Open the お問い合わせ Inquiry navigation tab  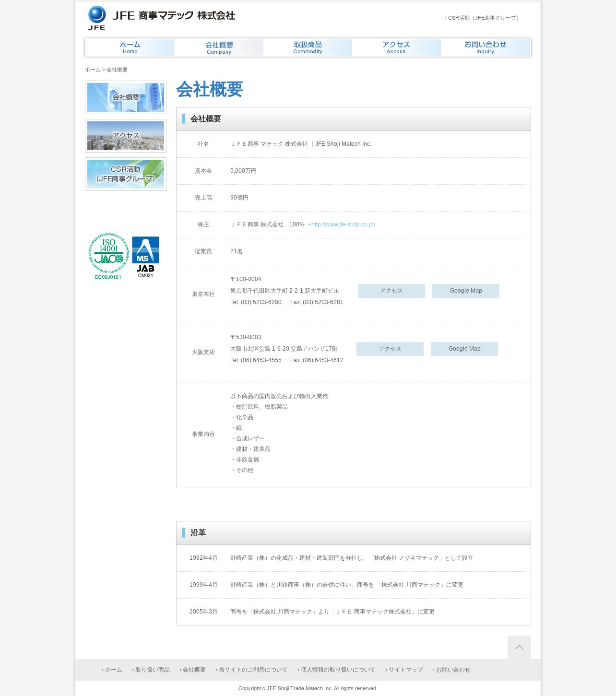(486, 47)
